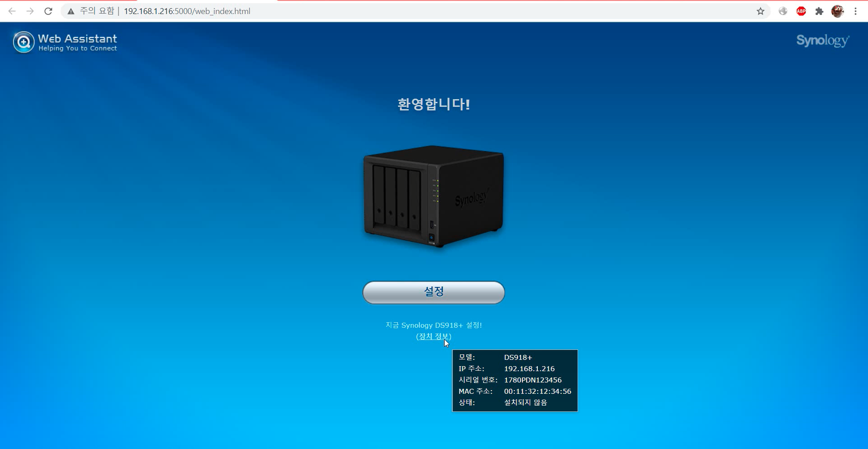Reload the page with refresh icon

(x=48, y=11)
